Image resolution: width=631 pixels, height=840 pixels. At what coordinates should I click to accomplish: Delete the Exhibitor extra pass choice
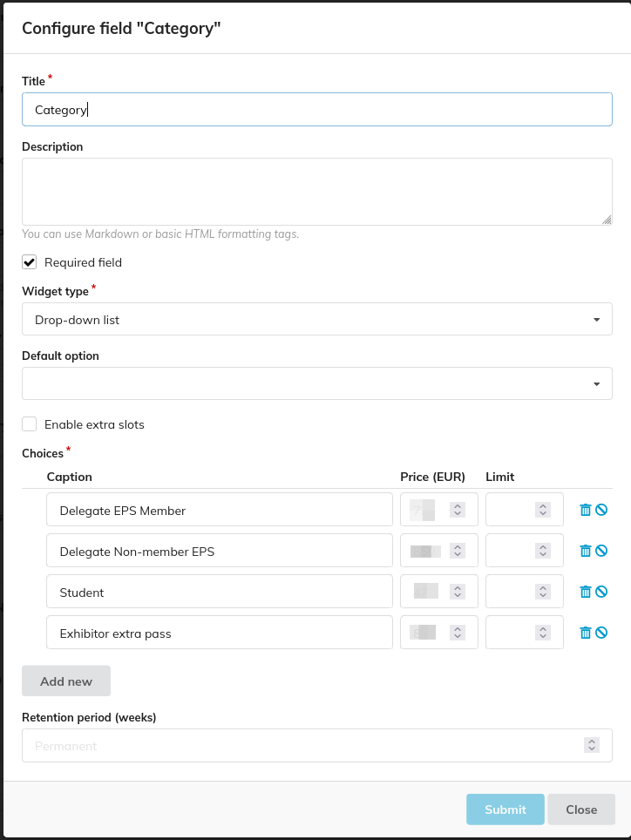pos(586,633)
